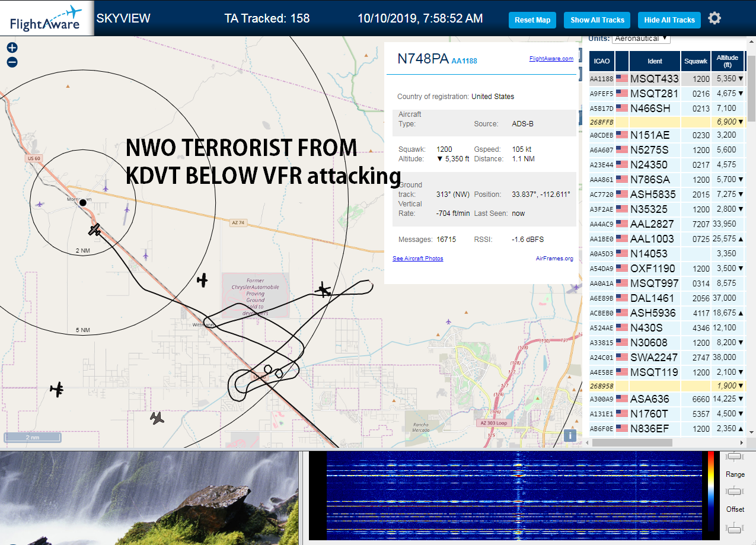Click the horizontal scrollbar thumb under table
Screen dimensions: 756x545
click(632, 442)
